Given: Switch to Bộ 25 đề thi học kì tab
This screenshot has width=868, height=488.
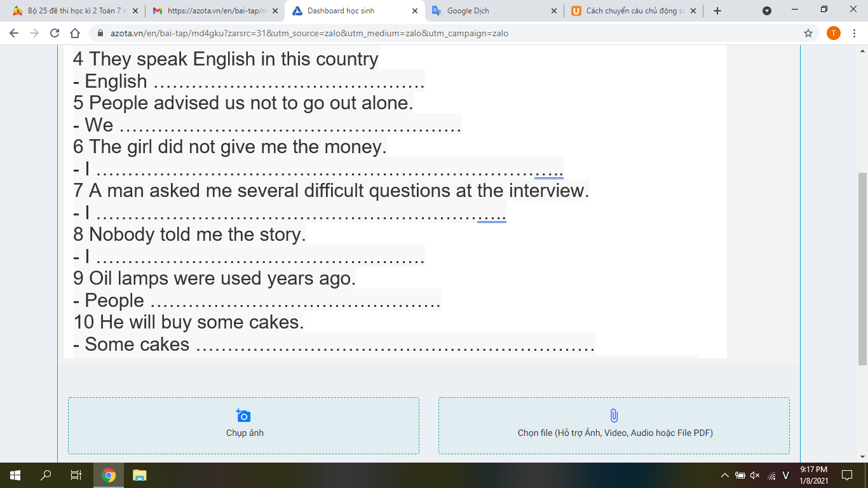Looking at the screenshot, I should coord(76,11).
